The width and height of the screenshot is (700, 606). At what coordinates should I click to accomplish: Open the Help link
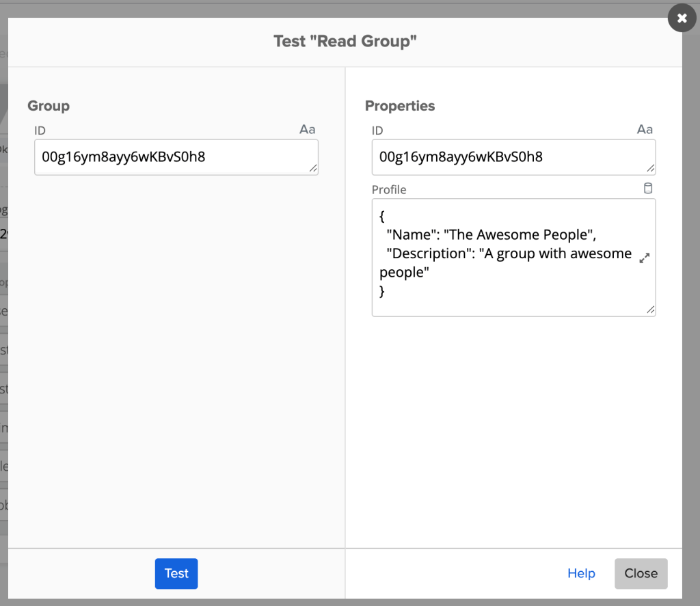tap(581, 573)
